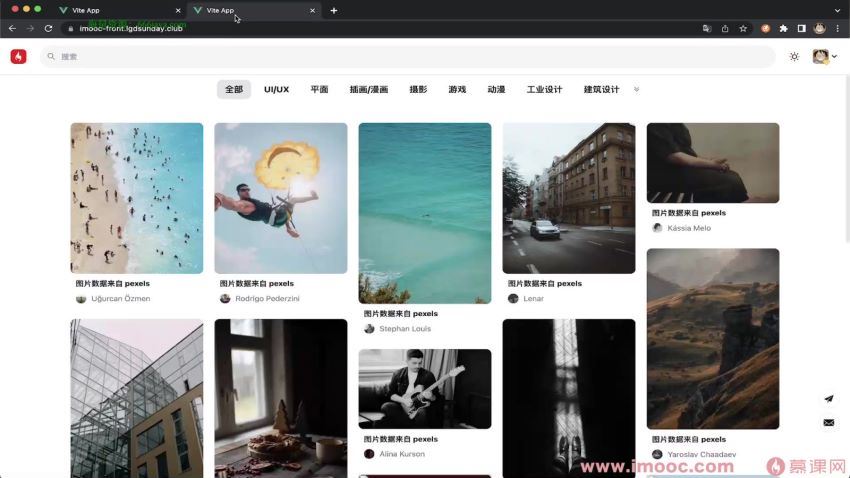
Task: Open a new browser tab with plus
Action: tap(334, 10)
